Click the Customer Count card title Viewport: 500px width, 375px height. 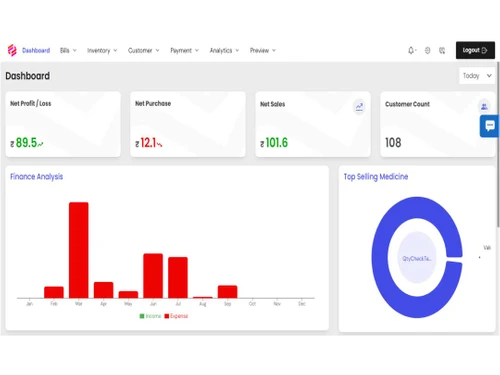(407, 104)
